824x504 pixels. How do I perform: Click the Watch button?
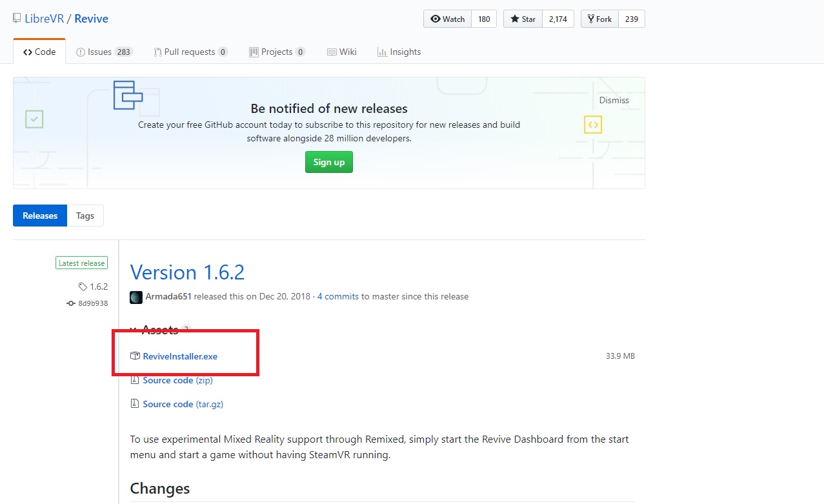tap(448, 19)
